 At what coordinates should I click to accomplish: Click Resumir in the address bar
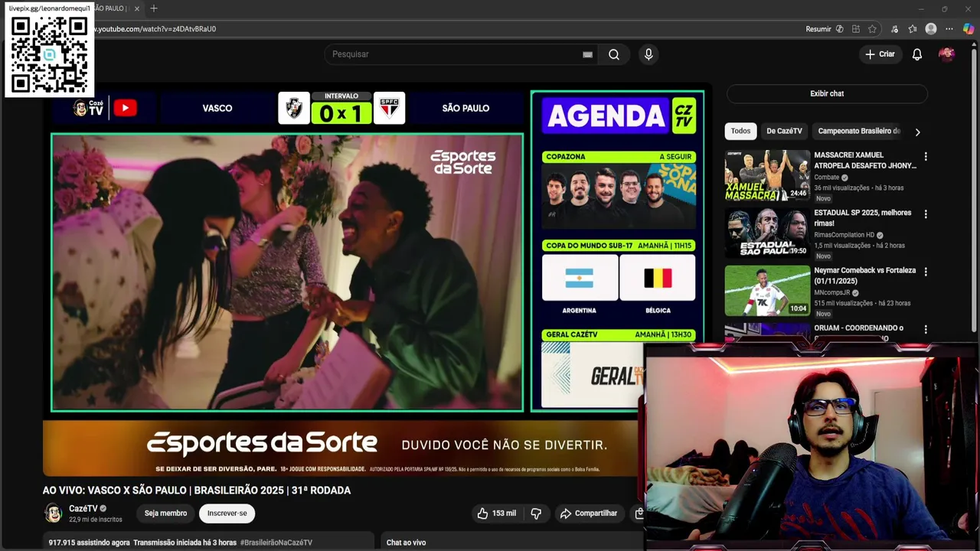click(x=818, y=29)
